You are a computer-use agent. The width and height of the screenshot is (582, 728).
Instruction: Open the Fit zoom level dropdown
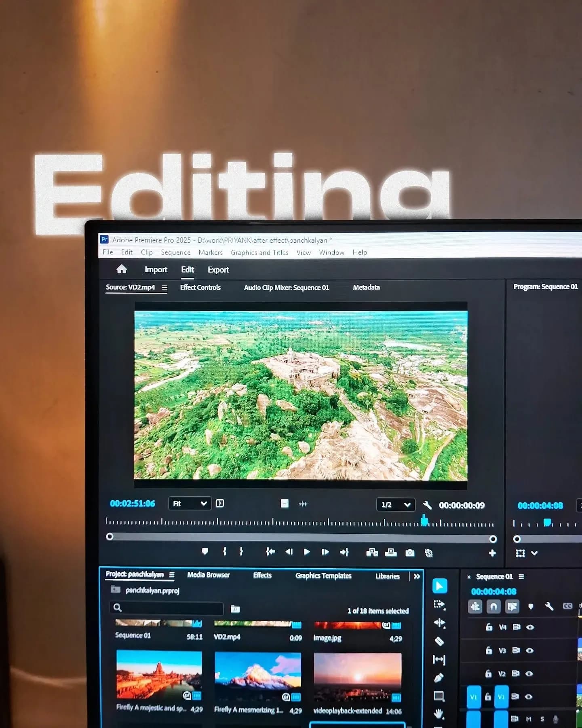[x=190, y=503]
